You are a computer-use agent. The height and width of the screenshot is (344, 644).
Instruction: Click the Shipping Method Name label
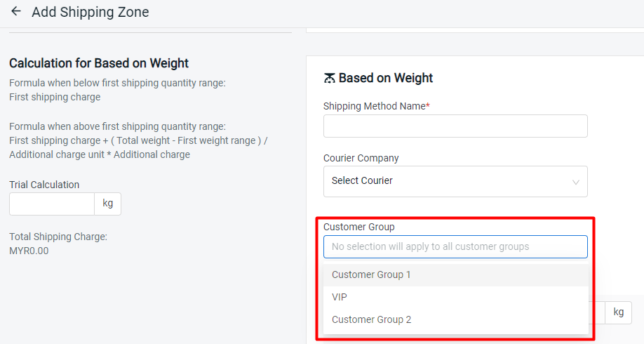click(377, 106)
